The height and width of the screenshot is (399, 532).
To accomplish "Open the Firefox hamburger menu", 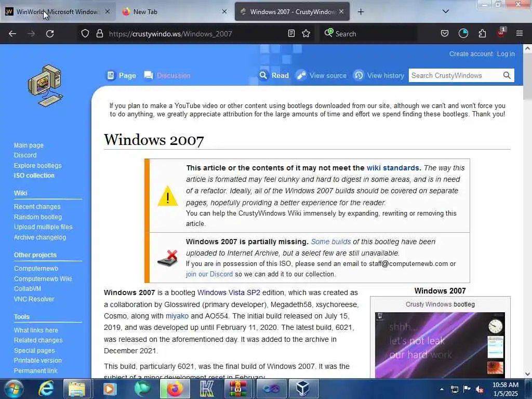I will tap(519, 33).
